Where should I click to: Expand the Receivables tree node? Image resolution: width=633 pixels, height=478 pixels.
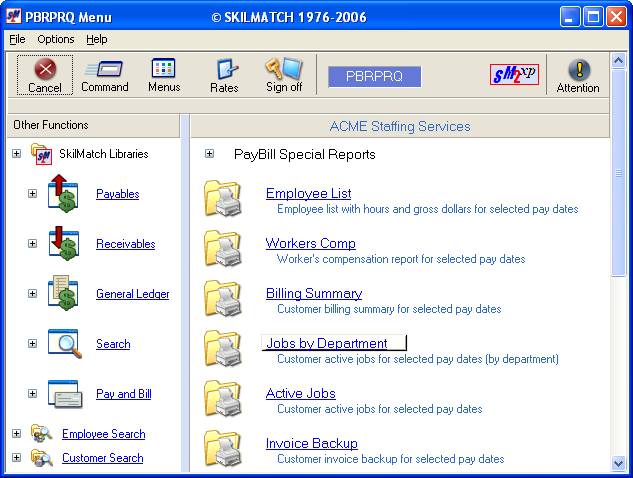(x=32, y=243)
